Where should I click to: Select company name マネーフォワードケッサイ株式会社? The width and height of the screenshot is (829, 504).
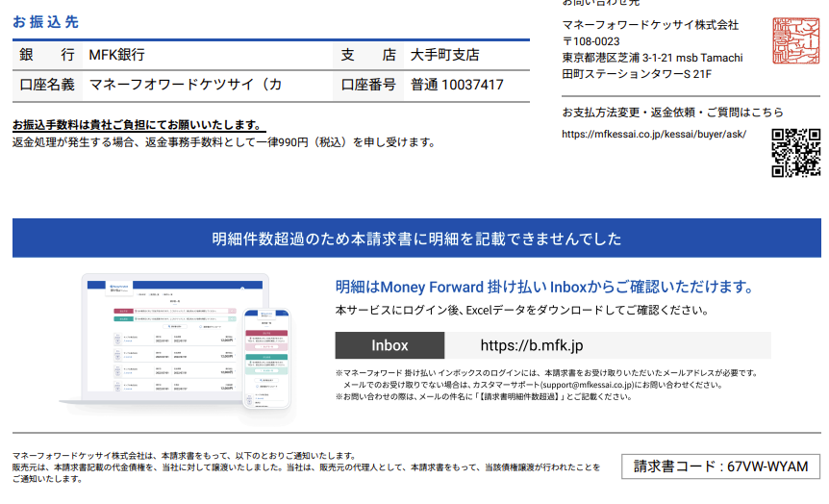(x=650, y=25)
